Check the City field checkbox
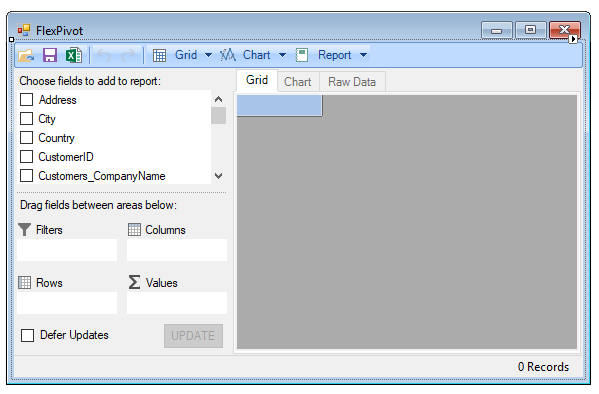Viewport: 599px width, 394px height. click(x=26, y=118)
